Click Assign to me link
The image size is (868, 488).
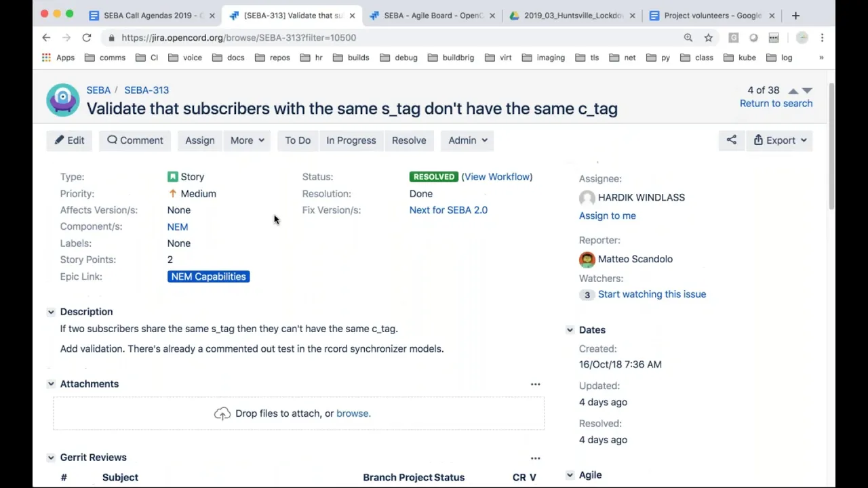pyautogui.click(x=608, y=216)
